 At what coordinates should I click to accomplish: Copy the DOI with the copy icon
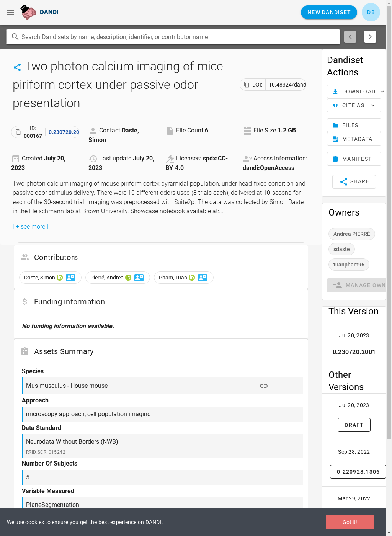click(247, 85)
